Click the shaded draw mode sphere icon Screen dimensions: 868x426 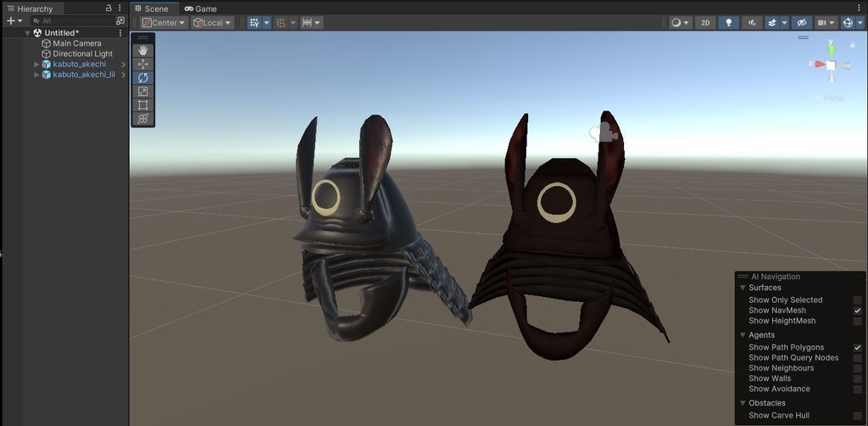pos(676,23)
